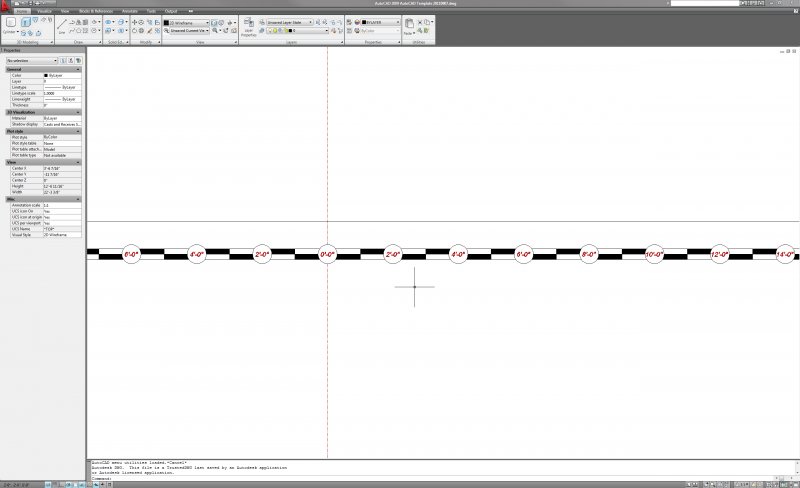Click the Extrude tool icon in 3D Modeling
Viewport: 800px width, 488px height.
pyautogui.click(x=26, y=22)
